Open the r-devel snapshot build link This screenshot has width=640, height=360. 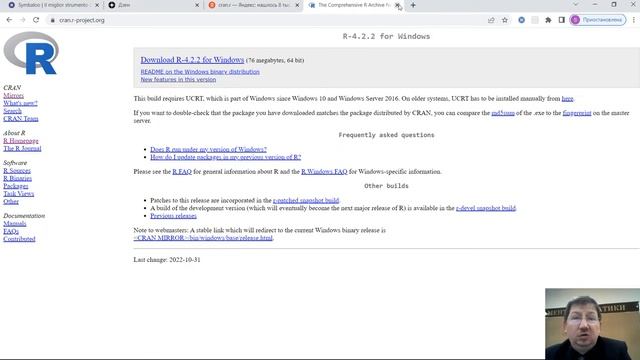pyautogui.click(x=486, y=208)
